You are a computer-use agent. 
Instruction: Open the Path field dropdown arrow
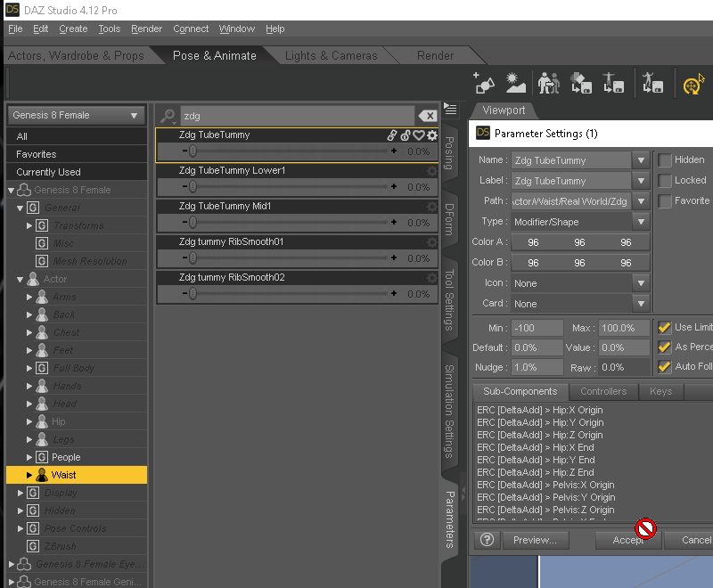tap(641, 200)
